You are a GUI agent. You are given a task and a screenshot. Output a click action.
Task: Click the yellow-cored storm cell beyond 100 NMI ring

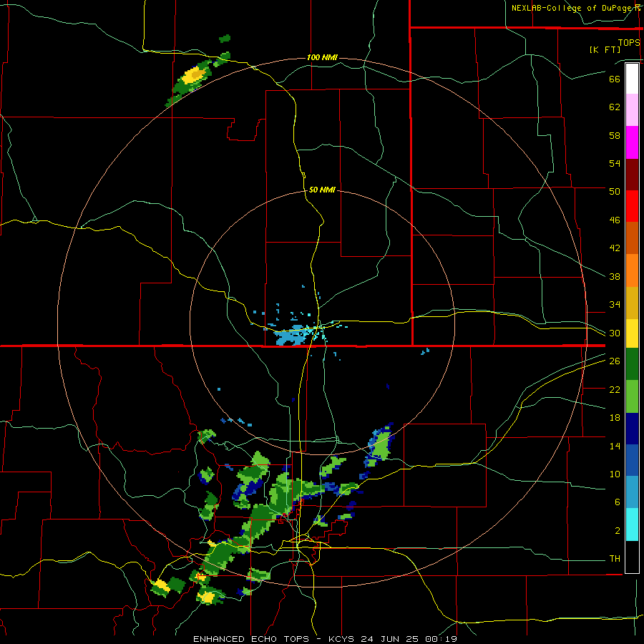(x=193, y=76)
